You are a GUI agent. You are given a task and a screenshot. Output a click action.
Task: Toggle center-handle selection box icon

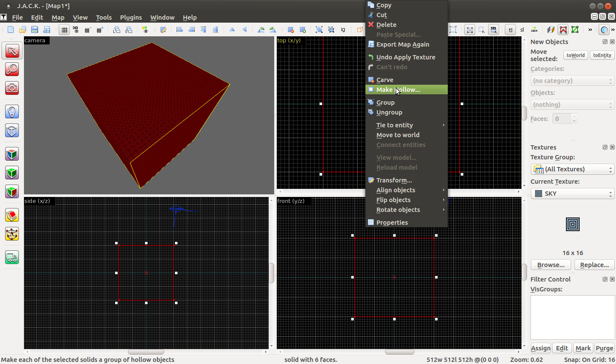[x=470, y=29]
